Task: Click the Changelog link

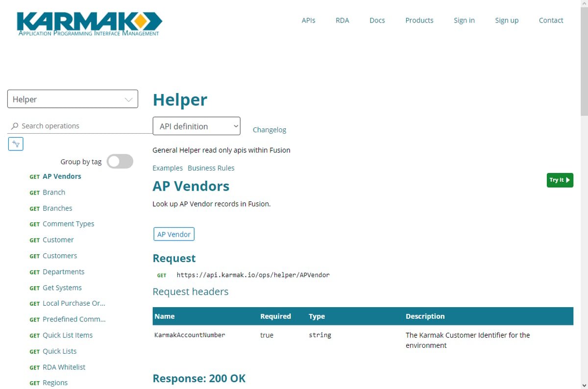Action: 269,130
